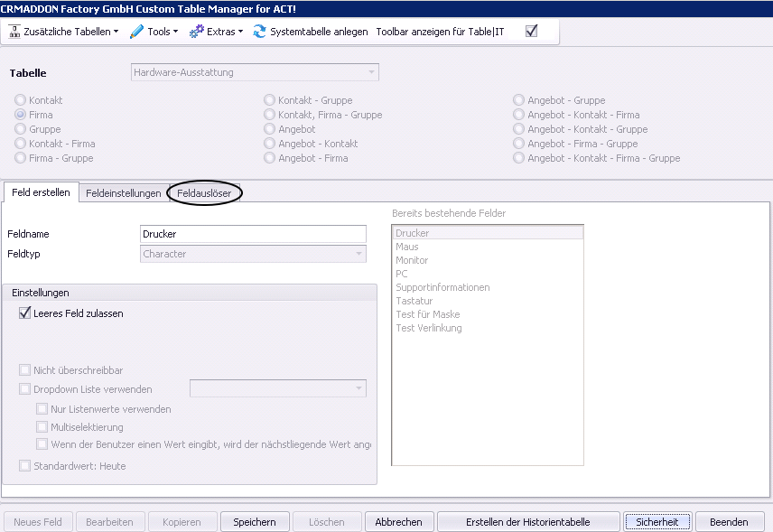Enable the nächstliegende Wert autocomplete checkbox
Viewport: 773px width, 532px height.
pos(42,444)
